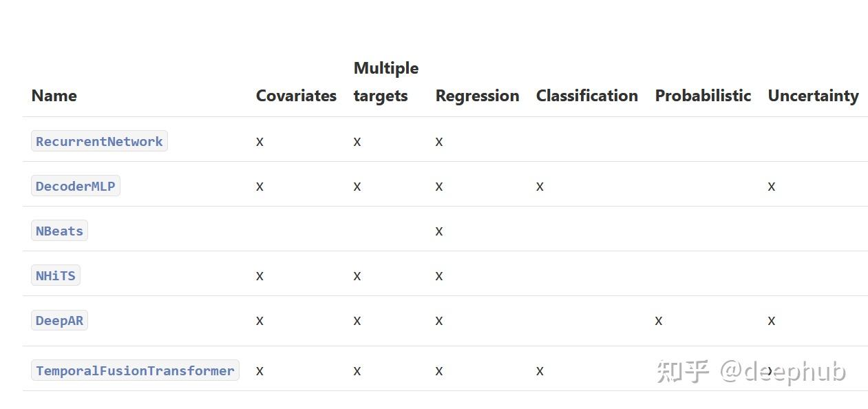
Task: Open the NBeats model link
Action: point(59,231)
